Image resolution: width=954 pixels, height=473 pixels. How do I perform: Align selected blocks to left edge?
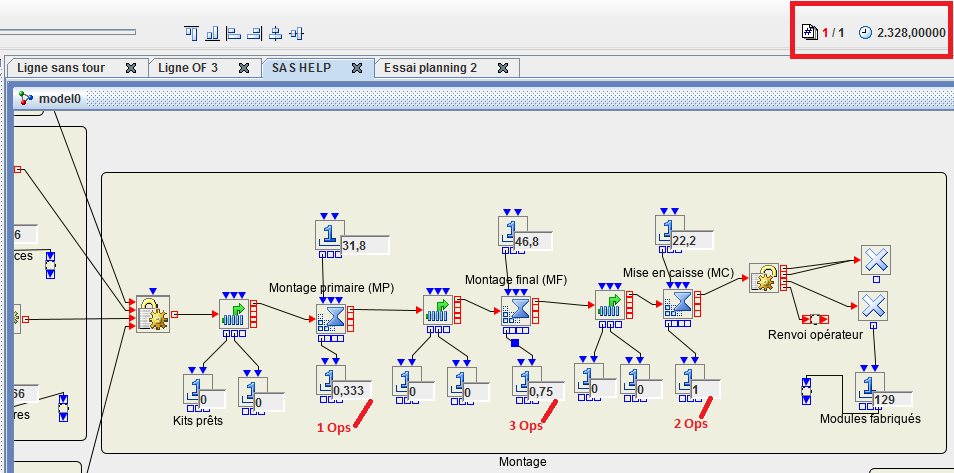click(x=233, y=33)
